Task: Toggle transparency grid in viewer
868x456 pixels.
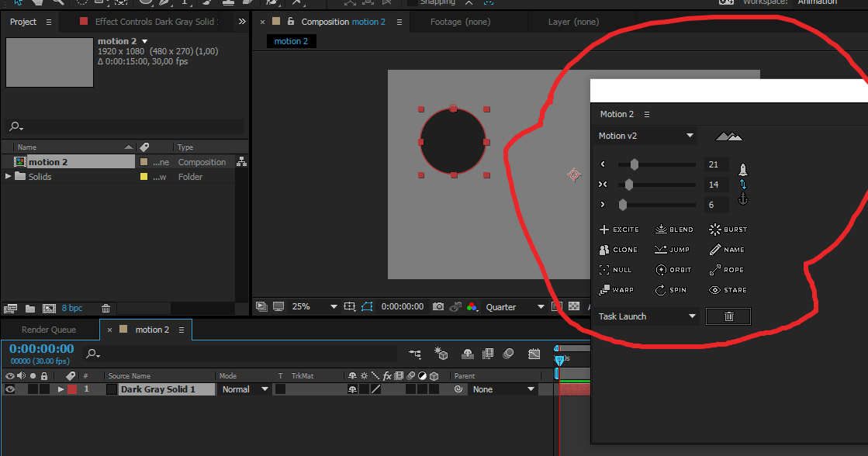Action: tap(575, 306)
